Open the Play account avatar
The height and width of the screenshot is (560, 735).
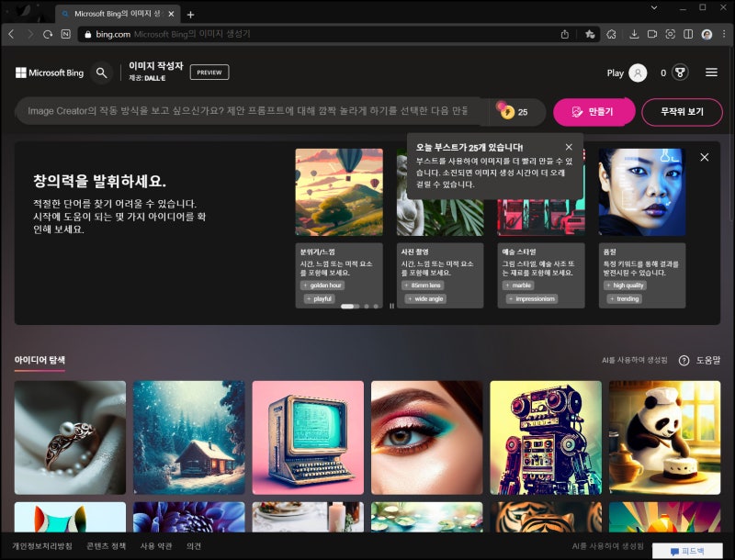click(638, 73)
